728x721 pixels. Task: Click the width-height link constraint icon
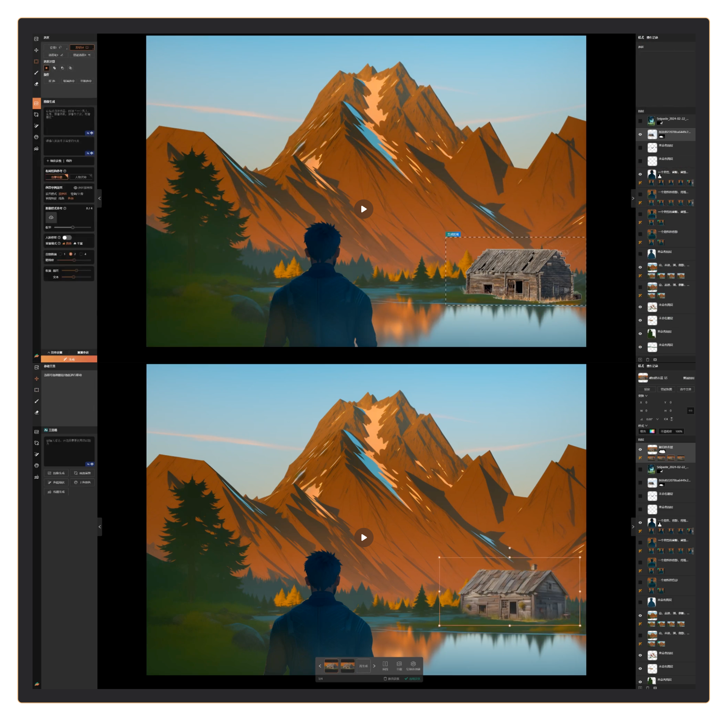(690, 410)
